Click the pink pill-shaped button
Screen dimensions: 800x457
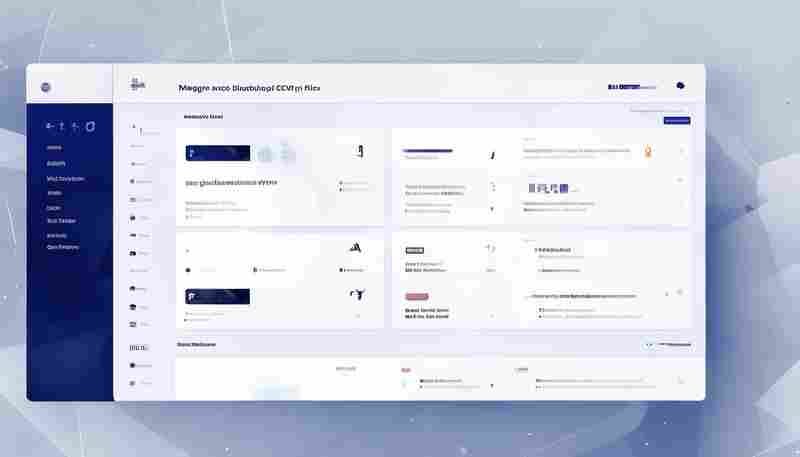point(417,296)
